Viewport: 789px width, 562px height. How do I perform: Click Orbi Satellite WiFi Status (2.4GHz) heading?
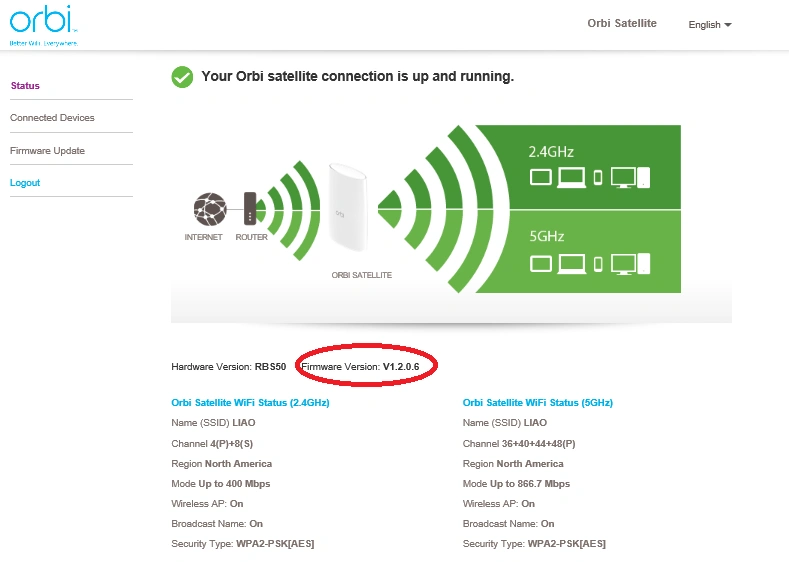(250, 403)
